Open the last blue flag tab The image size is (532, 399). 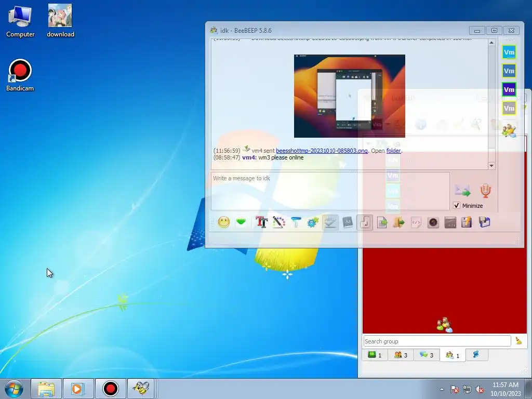tap(476, 354)
